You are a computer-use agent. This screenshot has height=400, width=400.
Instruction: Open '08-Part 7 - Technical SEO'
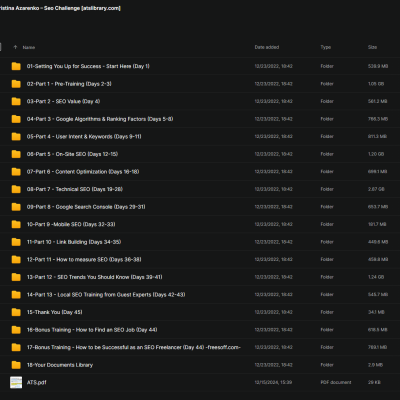click(75, 189)
